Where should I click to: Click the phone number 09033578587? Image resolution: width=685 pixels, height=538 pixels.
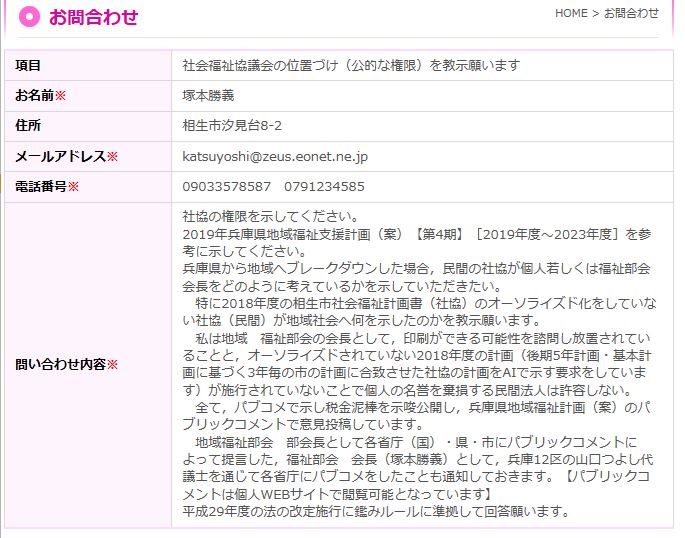[x=226, y=186]
